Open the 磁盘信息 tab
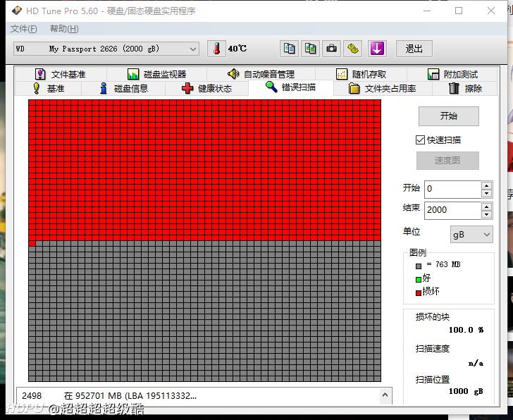 (124, 89)
